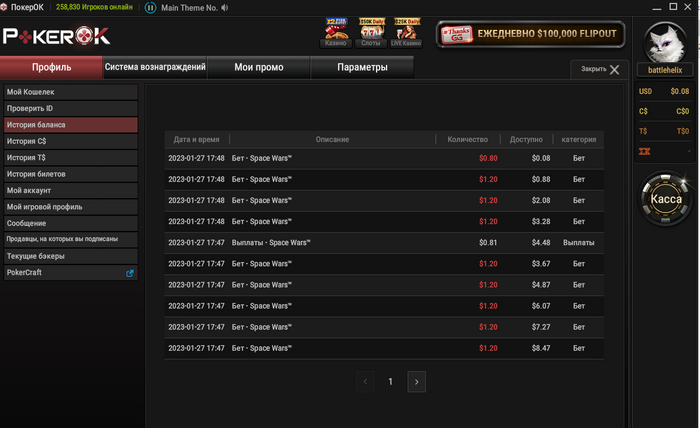Open the Slots icon
Viewport: 700px width, 428px height.
point(371,33)
